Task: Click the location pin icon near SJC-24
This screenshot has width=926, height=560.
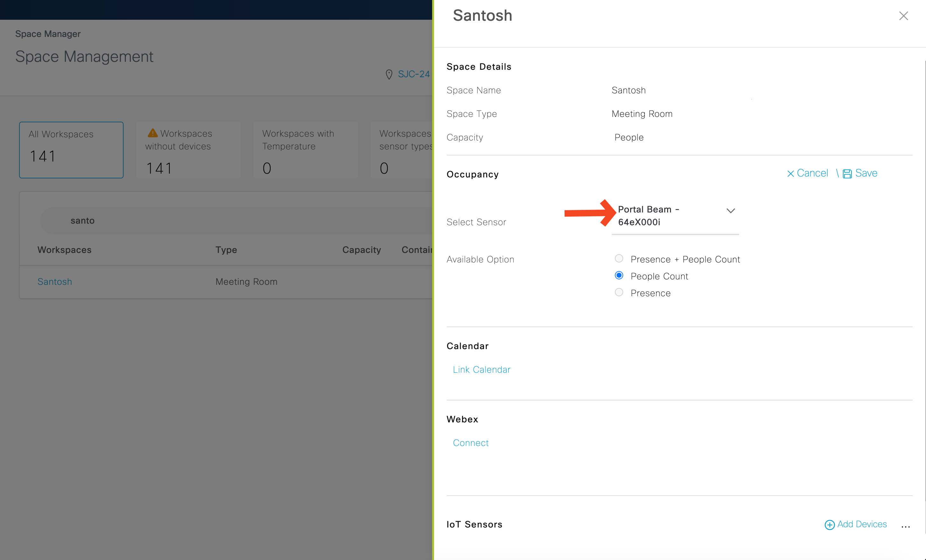Action: [389, 75]
